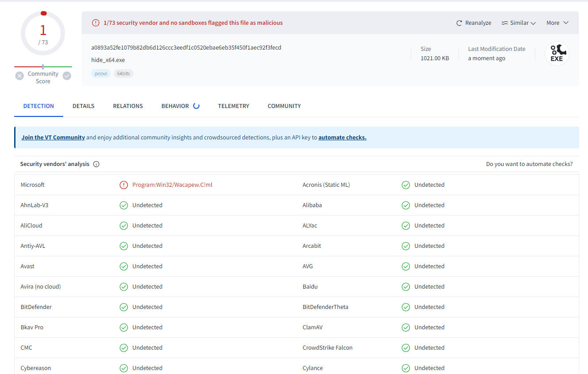Click the red alert icon in the banner
The height and width of the screenshot is (374, 588).
[95, 23]
